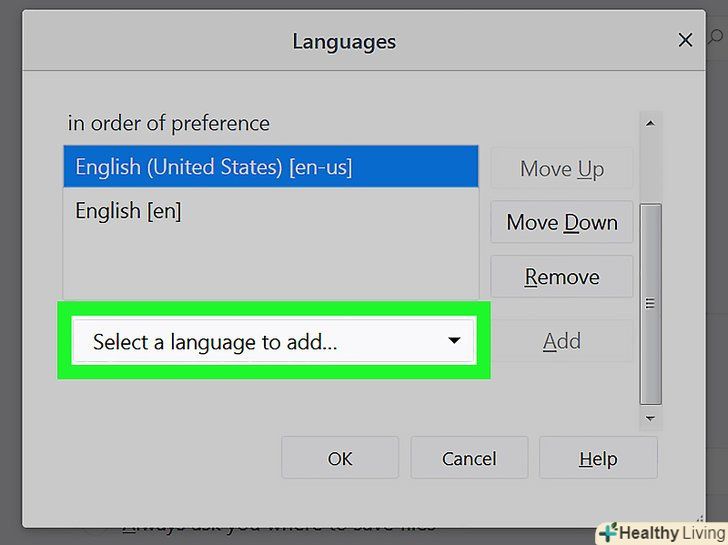
Task: Click the empty area of the language list
Action: point(271,265)
